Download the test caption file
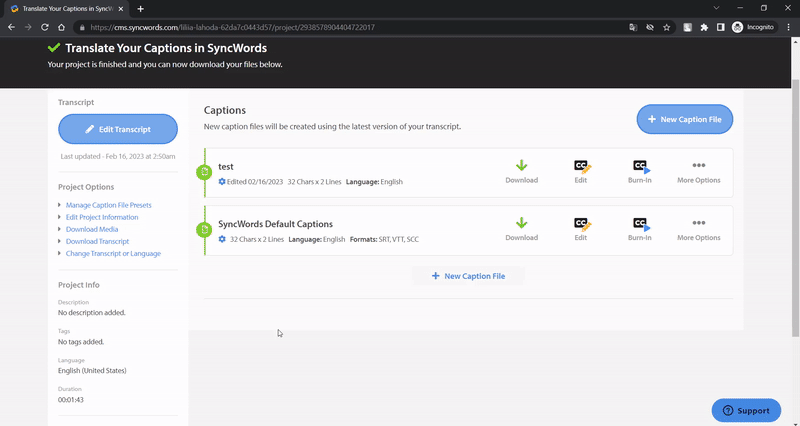 521,172
